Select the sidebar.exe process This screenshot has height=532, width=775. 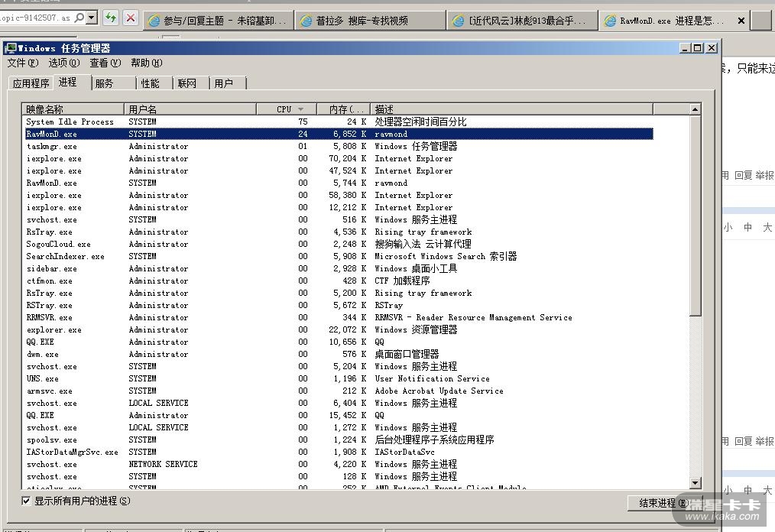point(339,268)
